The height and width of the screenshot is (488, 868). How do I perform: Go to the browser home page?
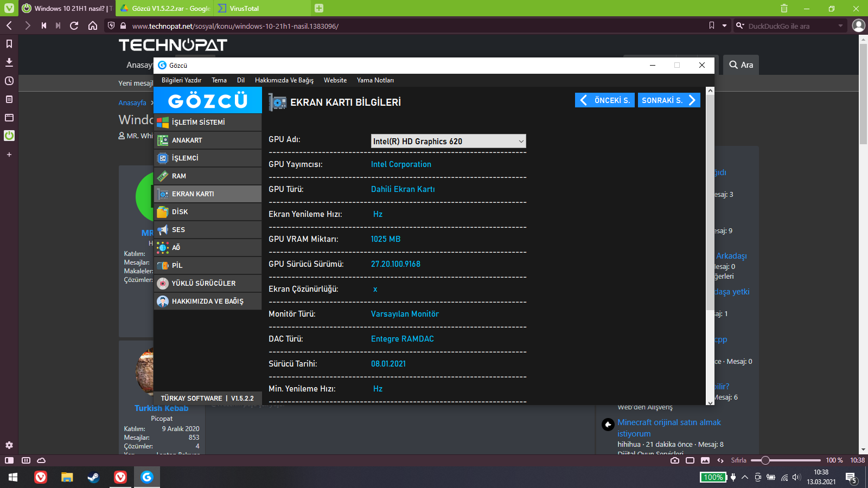(x=93, y=25)
